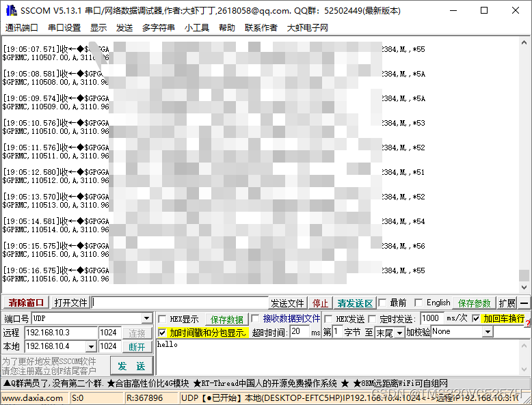
Task: Minimize the SSCOM window
Action: 453,10
